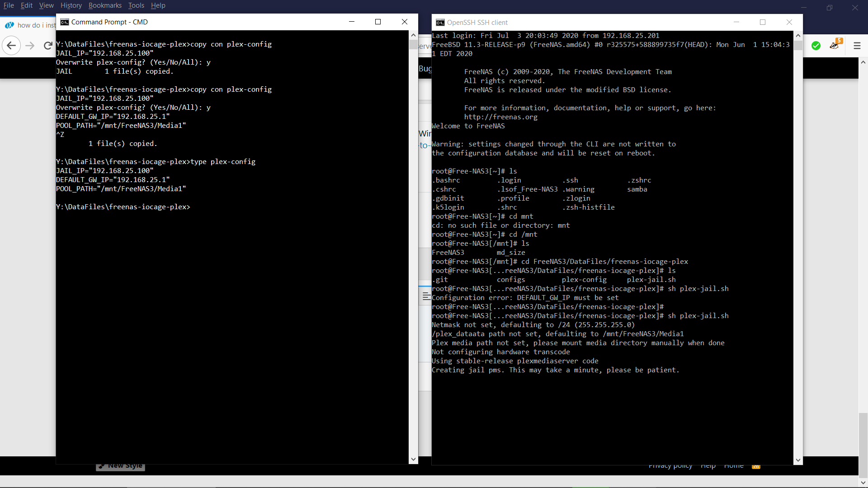Click POOL_PATH line under type plex-config
This screenshot has height=488, width=868.
click(121, 189)
